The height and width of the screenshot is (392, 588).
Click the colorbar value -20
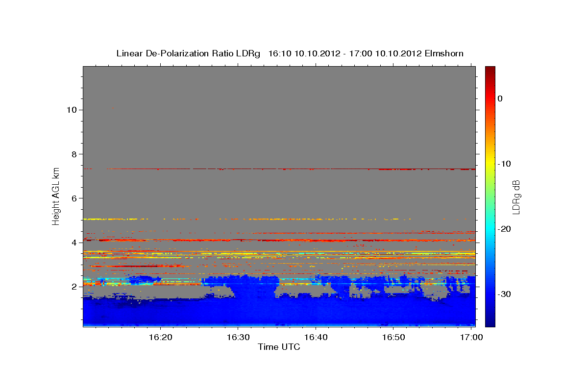coord(505,229)
